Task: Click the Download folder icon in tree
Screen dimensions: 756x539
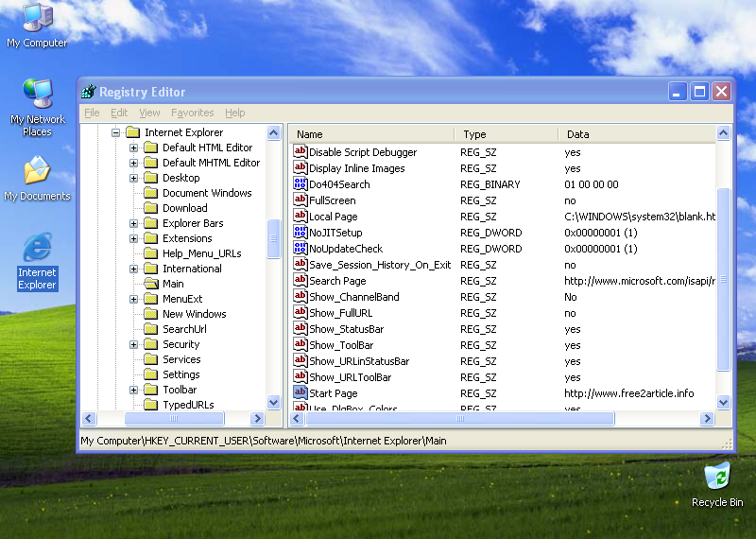Action: [x=151, y=208]
